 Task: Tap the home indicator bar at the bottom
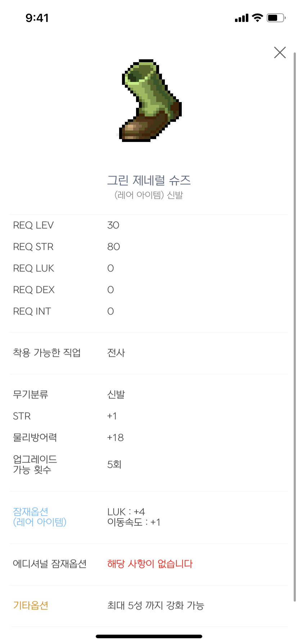149,636
